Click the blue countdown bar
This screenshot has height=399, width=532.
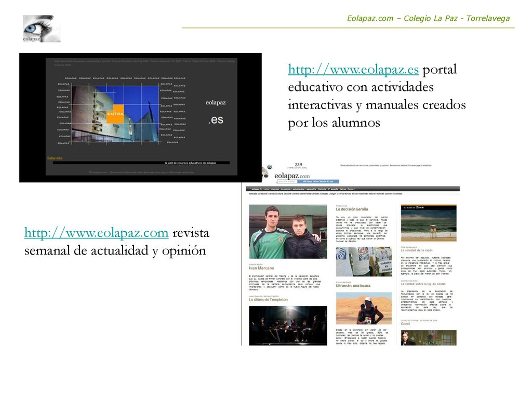(318, 181)
